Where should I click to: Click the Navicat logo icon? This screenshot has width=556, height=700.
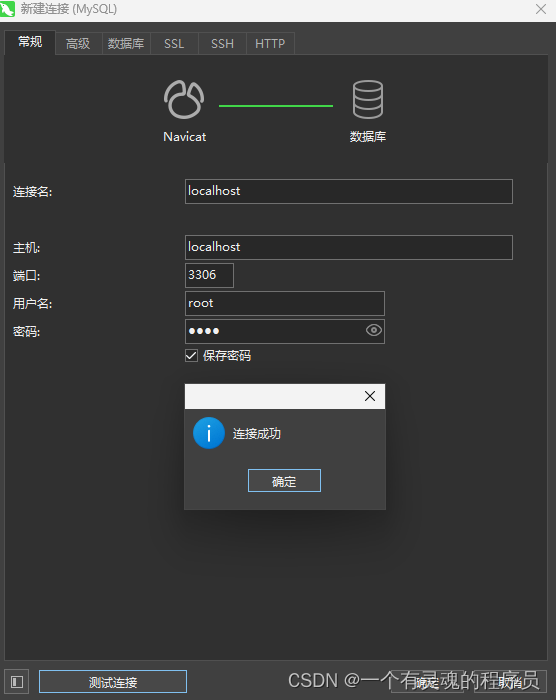click(184, 100)
